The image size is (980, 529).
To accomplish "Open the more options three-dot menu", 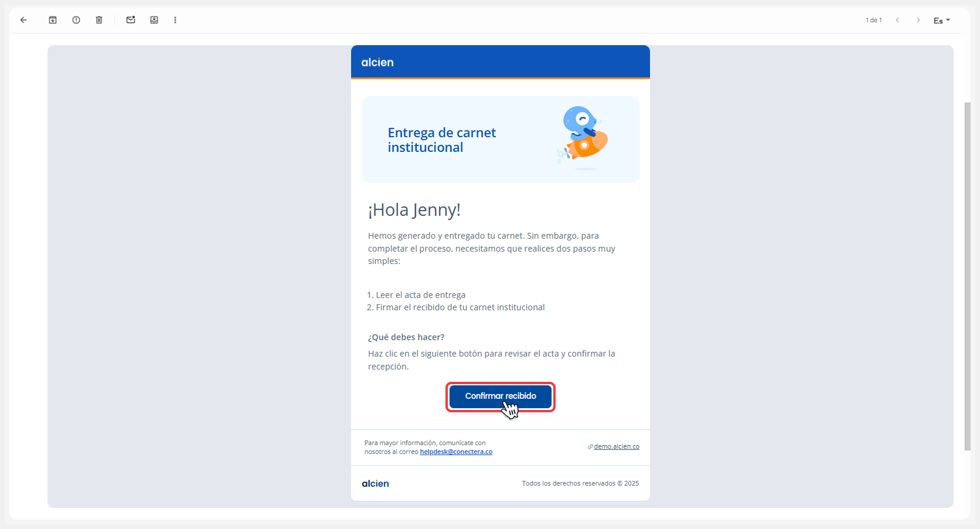I will coord(175,19).
